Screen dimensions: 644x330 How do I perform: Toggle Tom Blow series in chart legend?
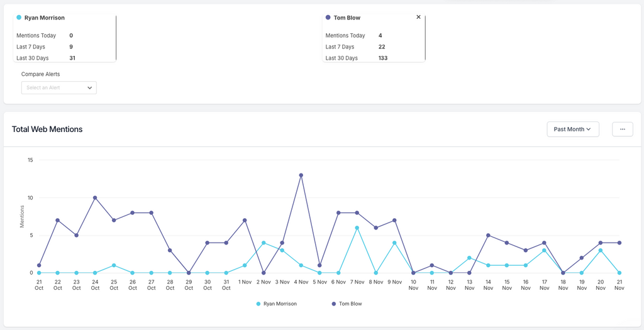[347, 304]
